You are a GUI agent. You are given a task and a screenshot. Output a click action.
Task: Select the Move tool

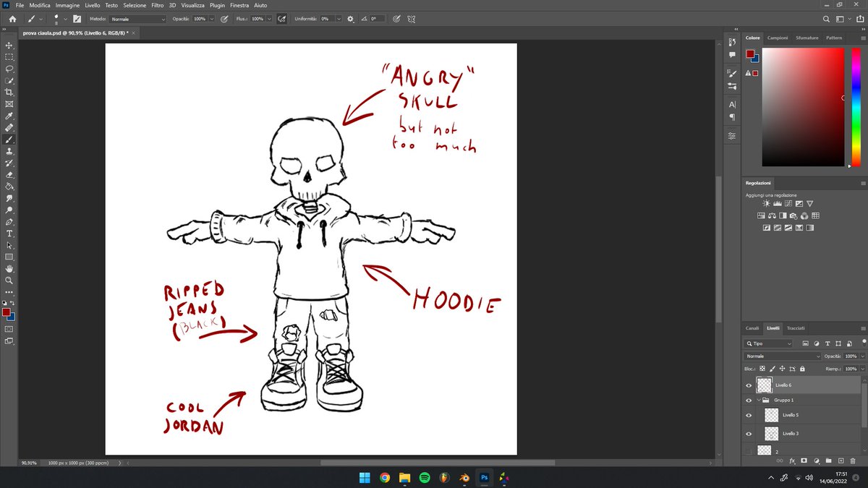tap(9, 45)
